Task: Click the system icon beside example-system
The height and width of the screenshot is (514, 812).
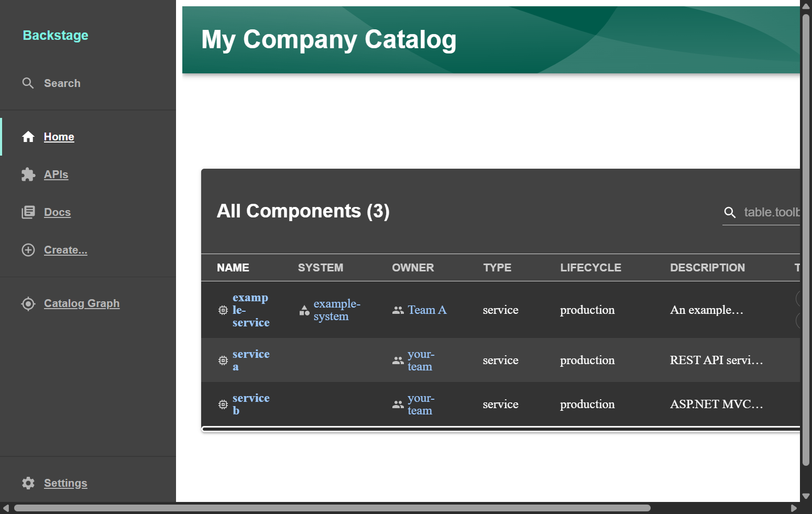Action: point(304,310)
